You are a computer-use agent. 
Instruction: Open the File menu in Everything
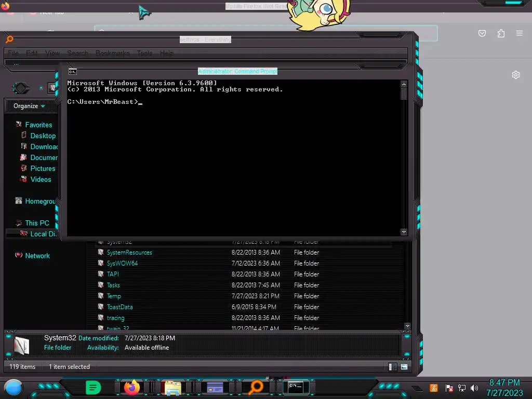[x=13, y=54]
